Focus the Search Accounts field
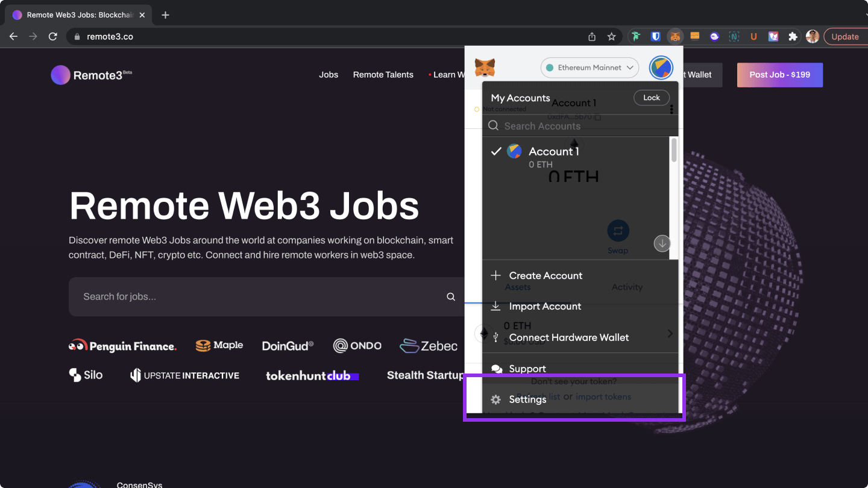Image resolution: width=868 pixels, height=488 pixels. [580, 126]
